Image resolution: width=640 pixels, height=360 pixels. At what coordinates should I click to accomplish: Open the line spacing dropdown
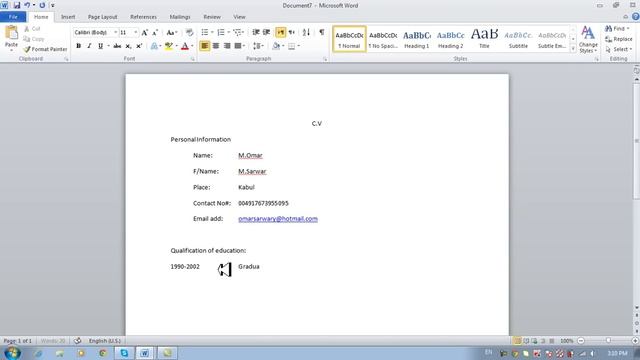click(x=258, y=46)
